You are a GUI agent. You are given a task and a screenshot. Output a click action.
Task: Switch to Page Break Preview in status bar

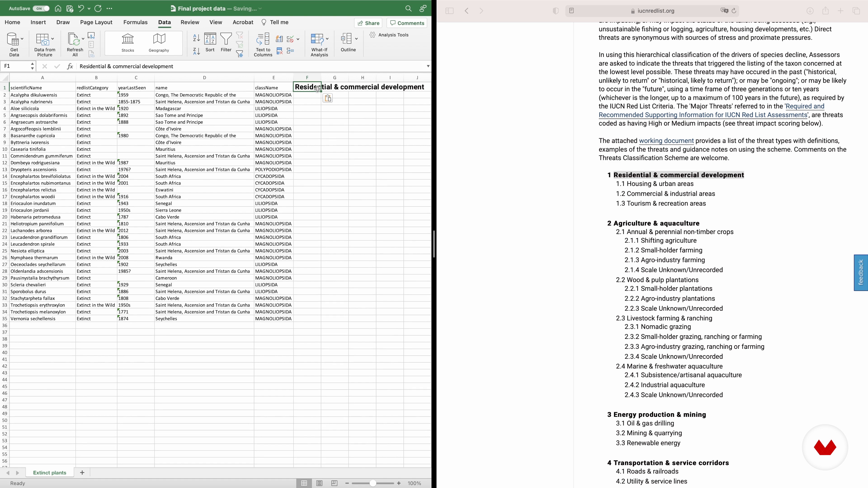pyautogui.click(x=334, y=483)
